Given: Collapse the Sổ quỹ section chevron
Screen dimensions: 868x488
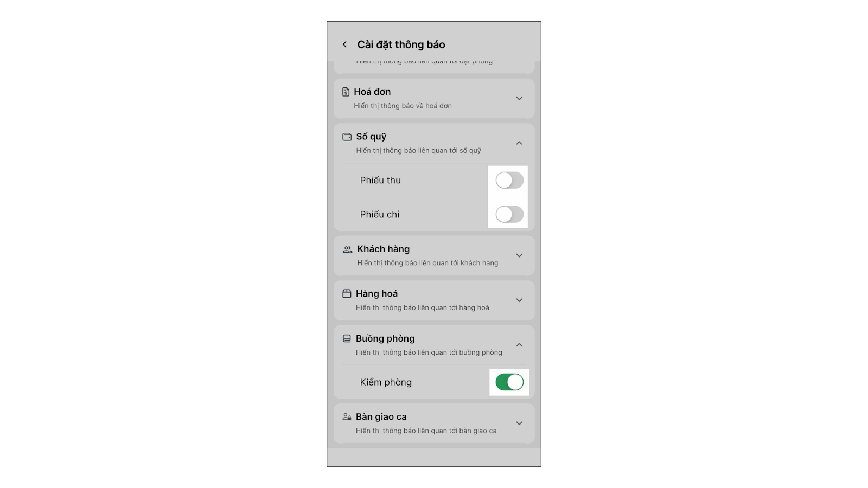Looking at the screenshot, I should 519,143.
